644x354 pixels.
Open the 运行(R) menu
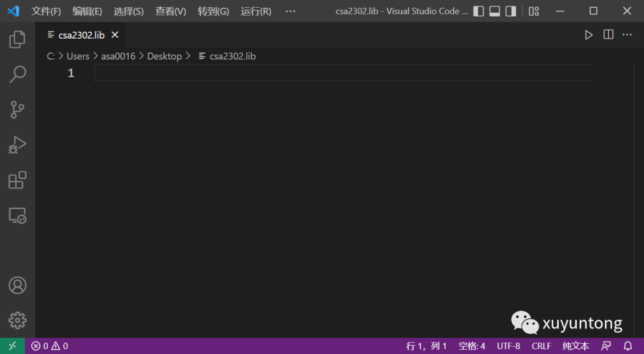pos(256,11)
